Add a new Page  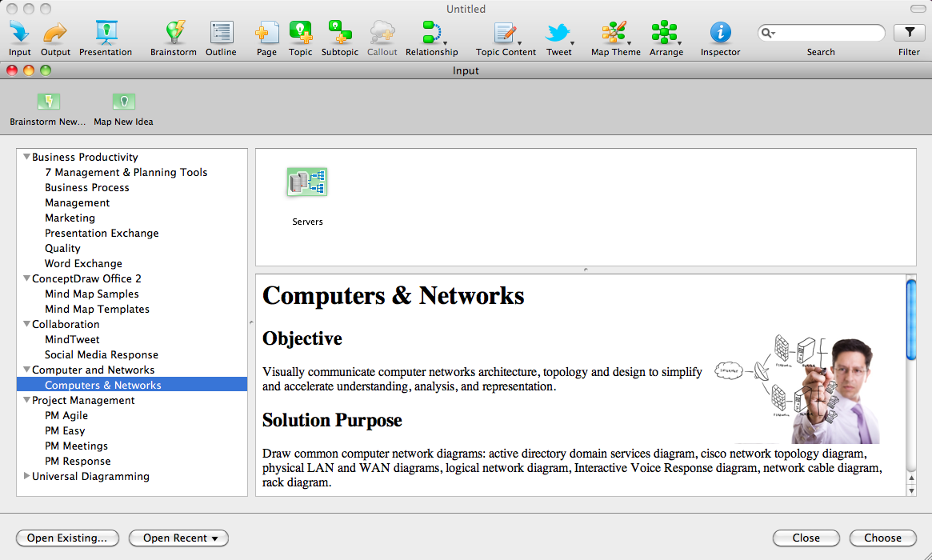click(267, 33)
